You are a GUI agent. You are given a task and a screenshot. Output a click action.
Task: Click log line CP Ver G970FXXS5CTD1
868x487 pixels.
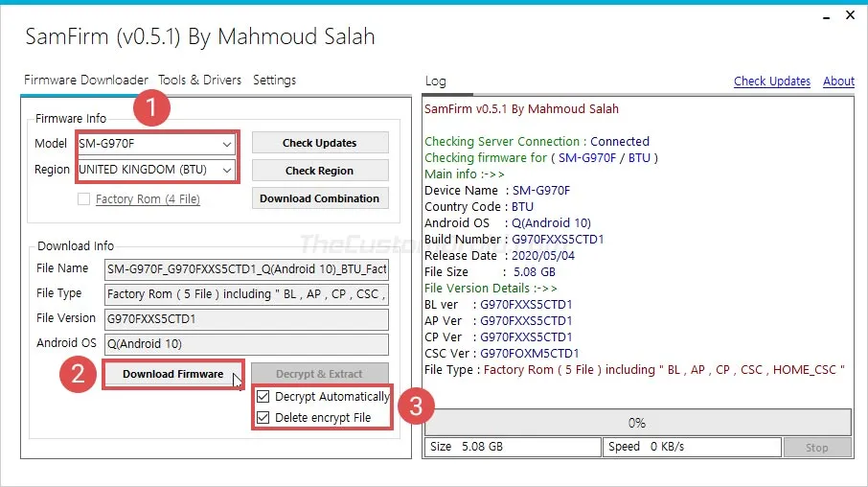(x=498, y=336)
